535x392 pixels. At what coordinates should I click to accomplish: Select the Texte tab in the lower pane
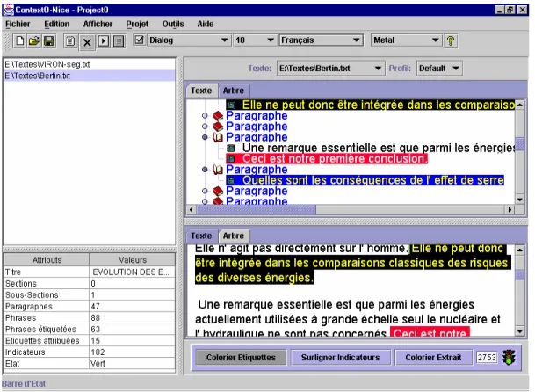[x=201, y=236]
